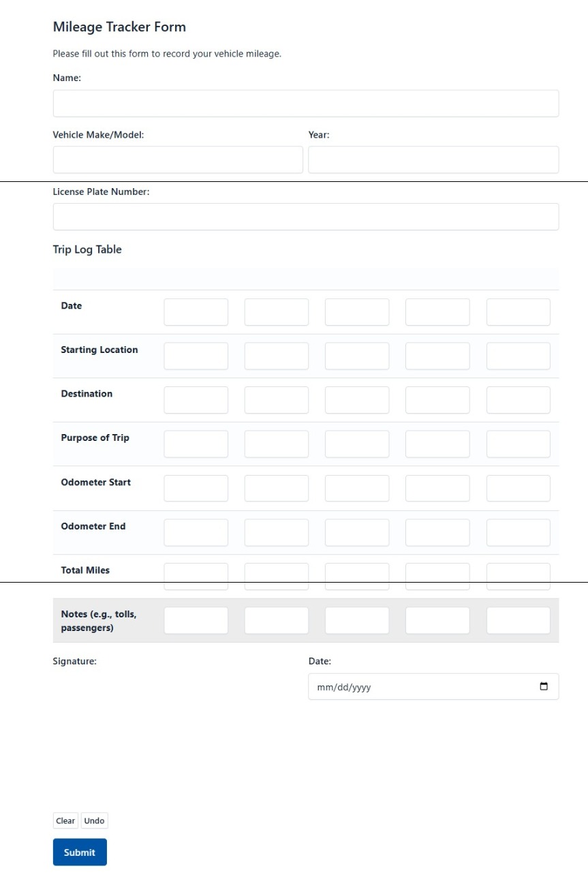Click third Starting Location input
This screenshot has width=588, height=892.
pos(357,356)
